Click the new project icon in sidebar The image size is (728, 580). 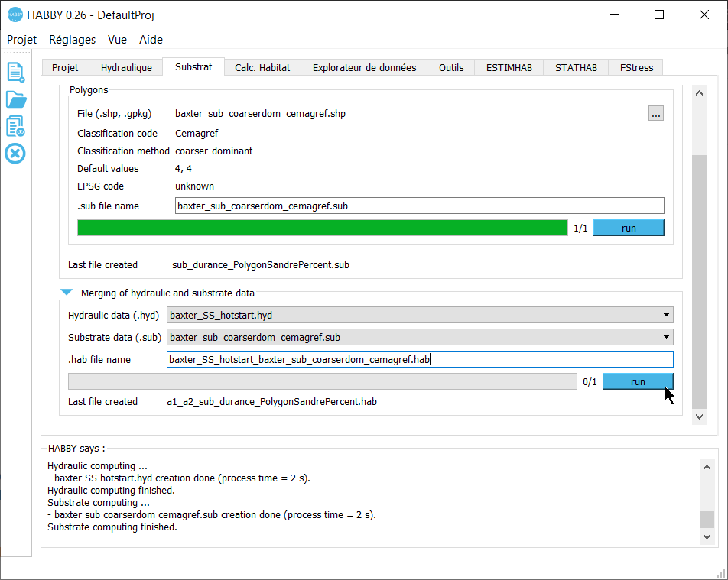point(15,72)
